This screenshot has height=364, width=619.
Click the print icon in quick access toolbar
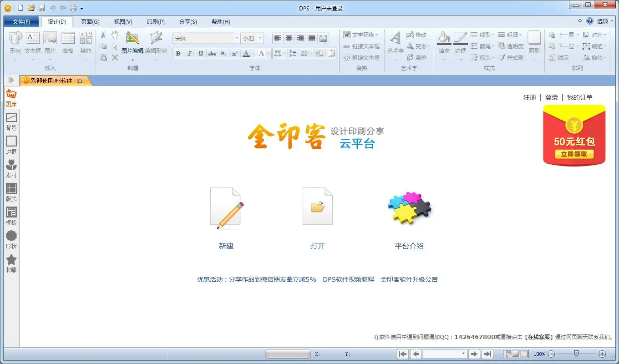(x=73, y=8)
